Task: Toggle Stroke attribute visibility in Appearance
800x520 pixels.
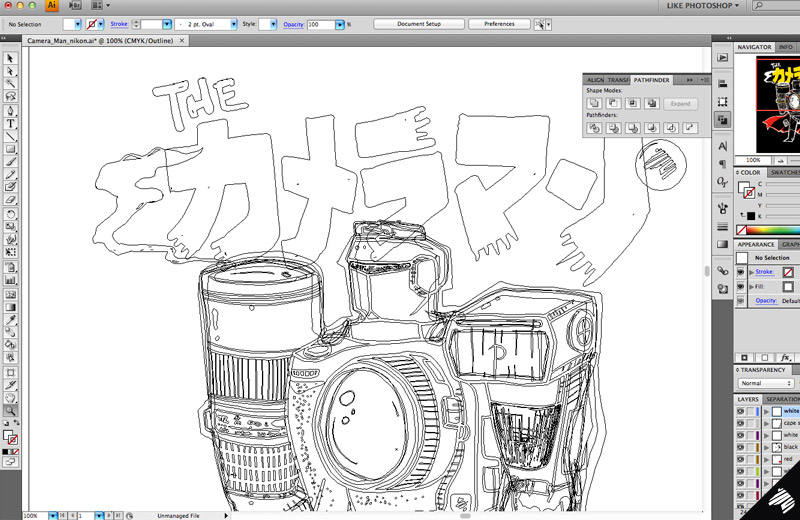Action: [x=741, y=271]
